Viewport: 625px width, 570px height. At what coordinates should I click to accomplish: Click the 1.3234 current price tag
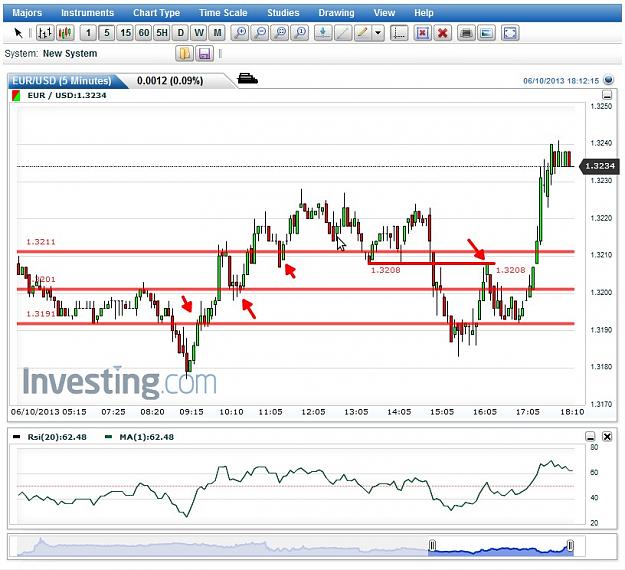pyautogui.click(x=600, y=166)
